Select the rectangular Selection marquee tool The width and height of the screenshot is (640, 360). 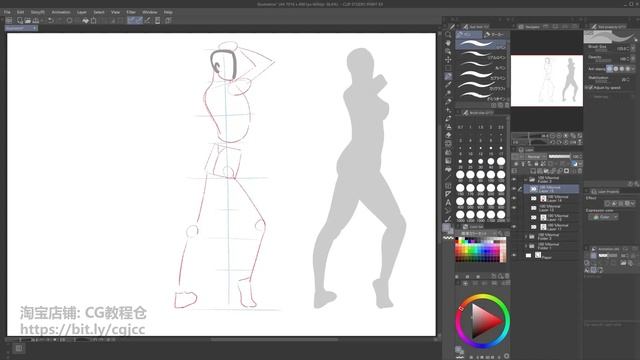click(x=448, y=68)
